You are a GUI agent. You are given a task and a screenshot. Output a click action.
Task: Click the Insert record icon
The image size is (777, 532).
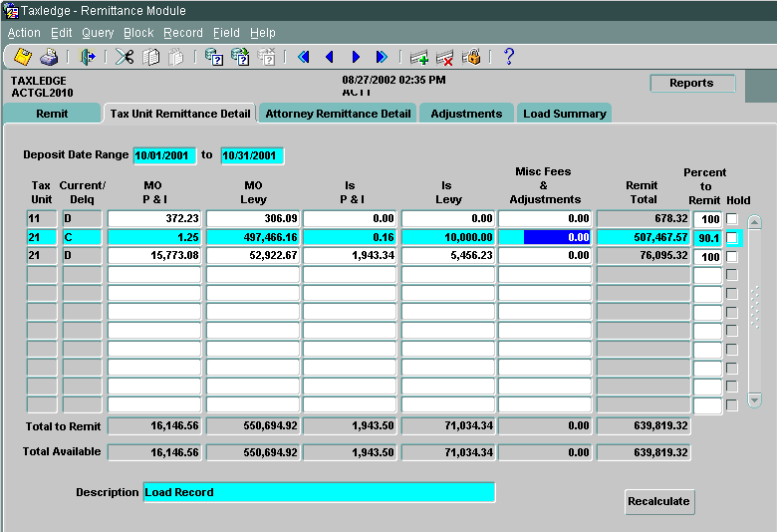coord(418,57)
